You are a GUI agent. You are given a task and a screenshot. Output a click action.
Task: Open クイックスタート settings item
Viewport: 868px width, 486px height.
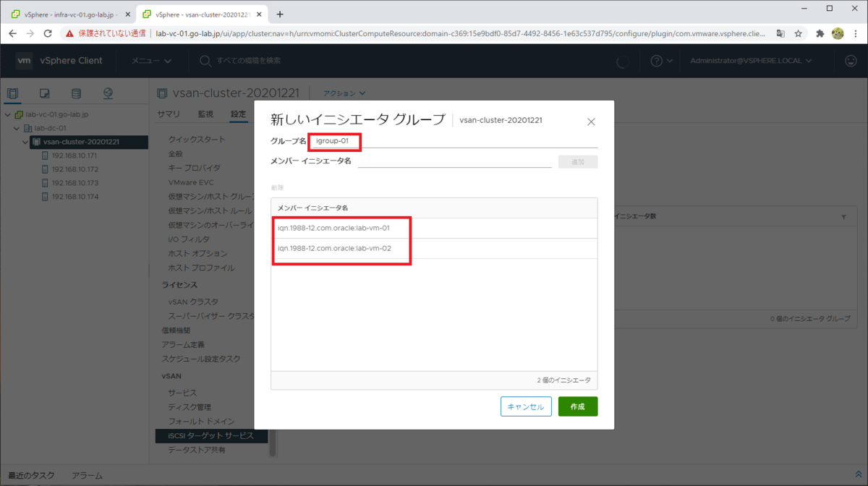[x=197, y=139]
